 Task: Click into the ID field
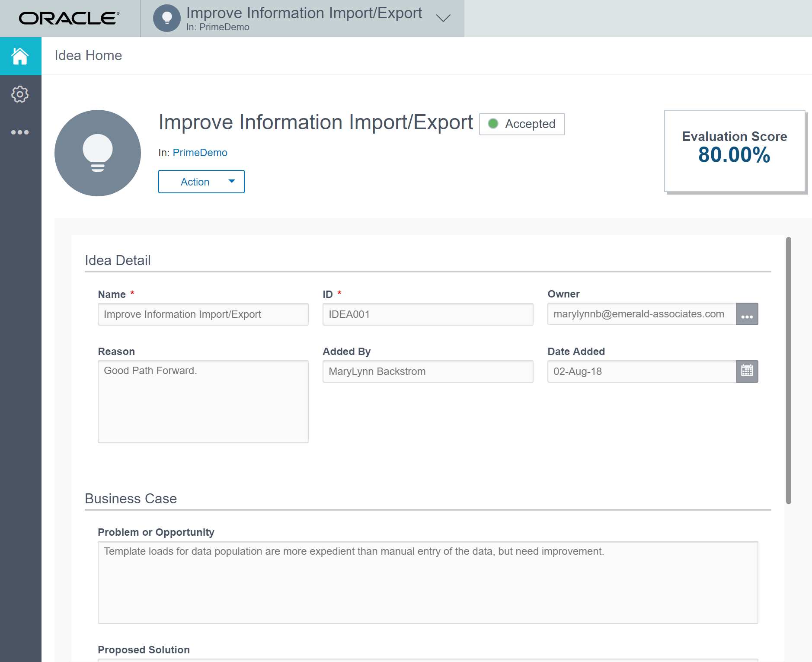pos(428,314)
